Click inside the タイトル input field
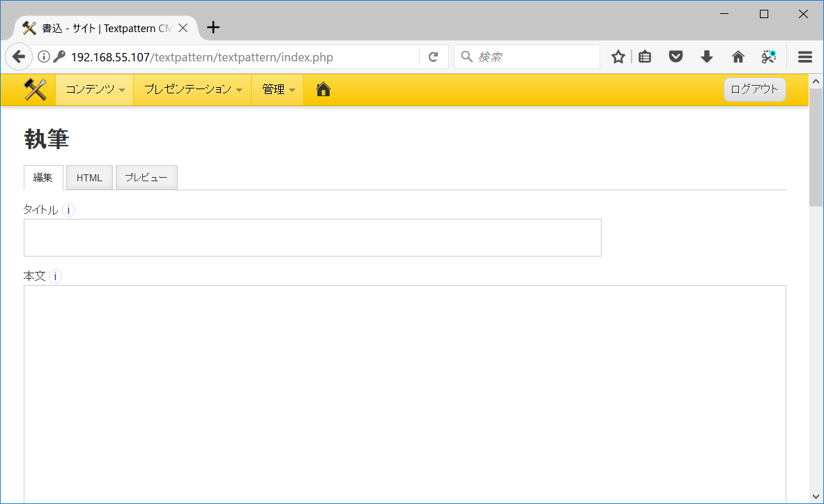This screenshot has height=504, width=824. point(312,237)
